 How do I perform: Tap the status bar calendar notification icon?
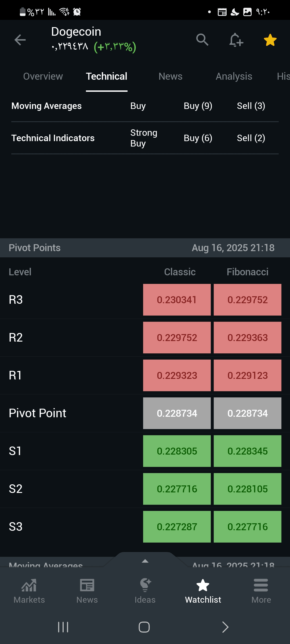pyautogui.click(x=222, y=12)
